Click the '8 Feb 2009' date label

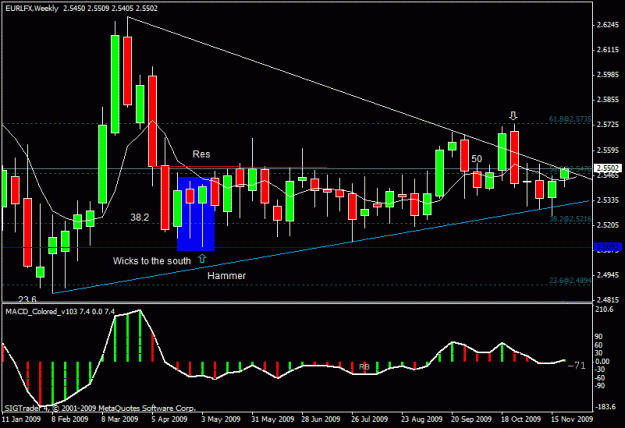70,419
